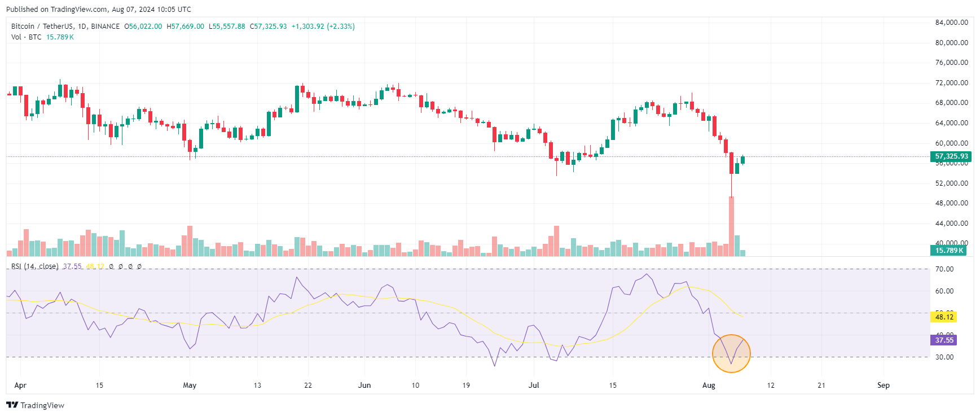This screenshot has height=416, width=980.
Task: Click the 84,000.00 price axis label
Action: point(951,23)
